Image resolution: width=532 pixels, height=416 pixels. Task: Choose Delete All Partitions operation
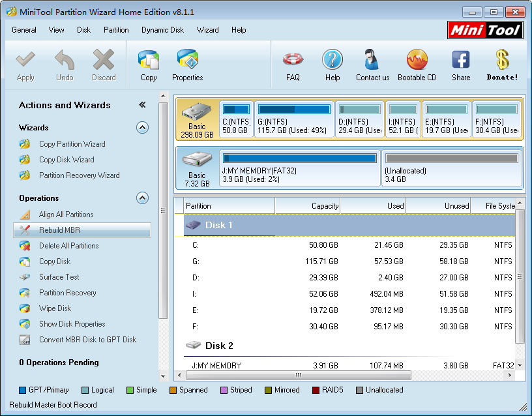69,246
